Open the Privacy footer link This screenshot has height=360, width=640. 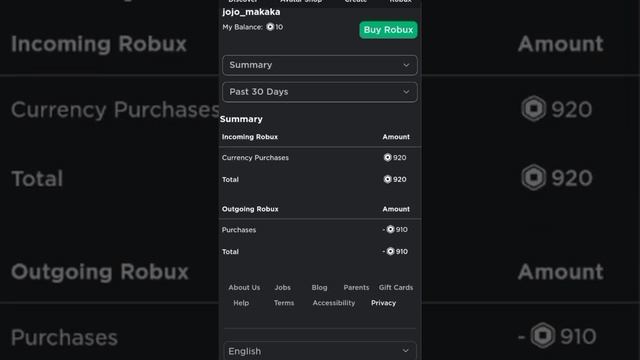click(x=383, y=303)
